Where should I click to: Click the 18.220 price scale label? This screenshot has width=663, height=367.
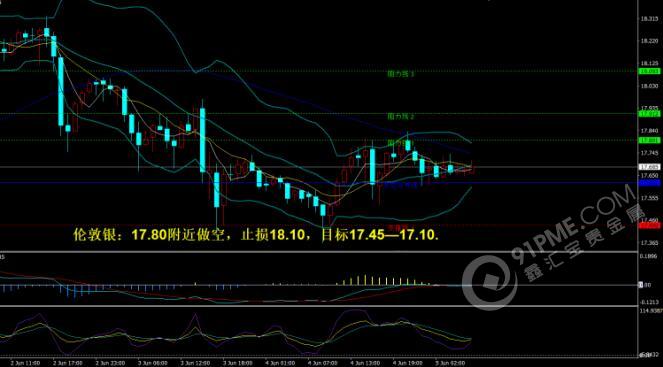[x=649, y=41]
